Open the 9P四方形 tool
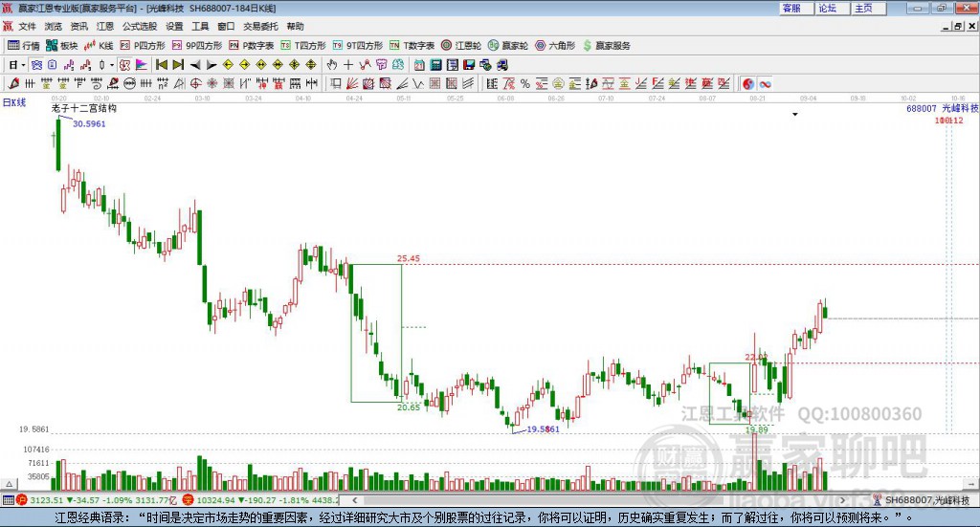 click(197, 46)
